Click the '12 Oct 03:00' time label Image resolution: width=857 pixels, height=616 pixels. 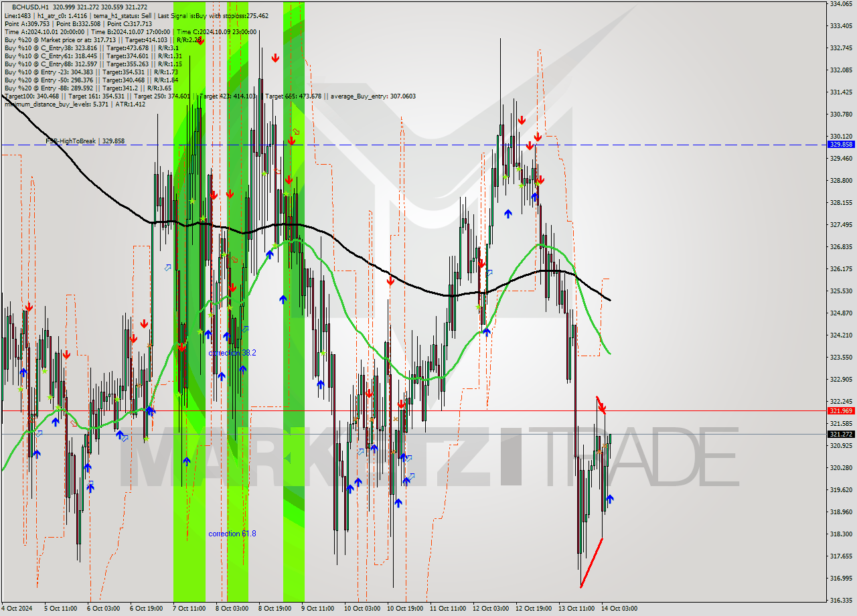[490, 609]
